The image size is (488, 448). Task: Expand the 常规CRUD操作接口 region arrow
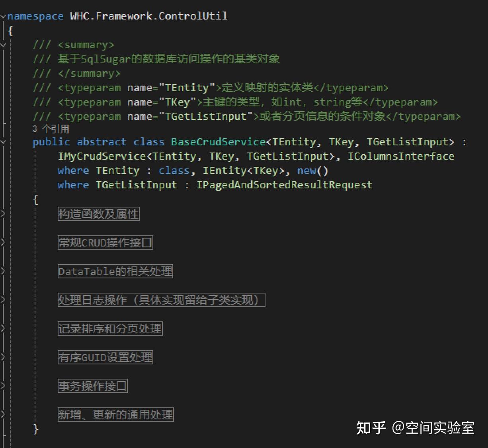tap(3, 243)
